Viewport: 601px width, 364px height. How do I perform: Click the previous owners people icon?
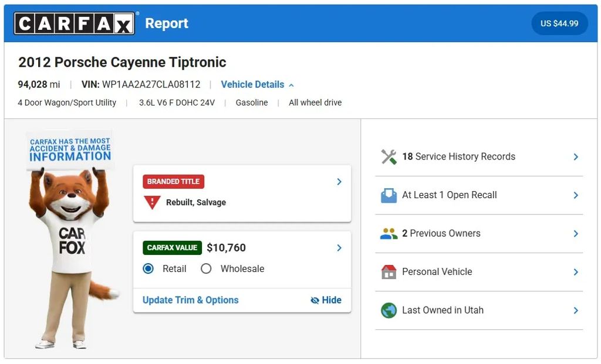(x=389, y=233)
